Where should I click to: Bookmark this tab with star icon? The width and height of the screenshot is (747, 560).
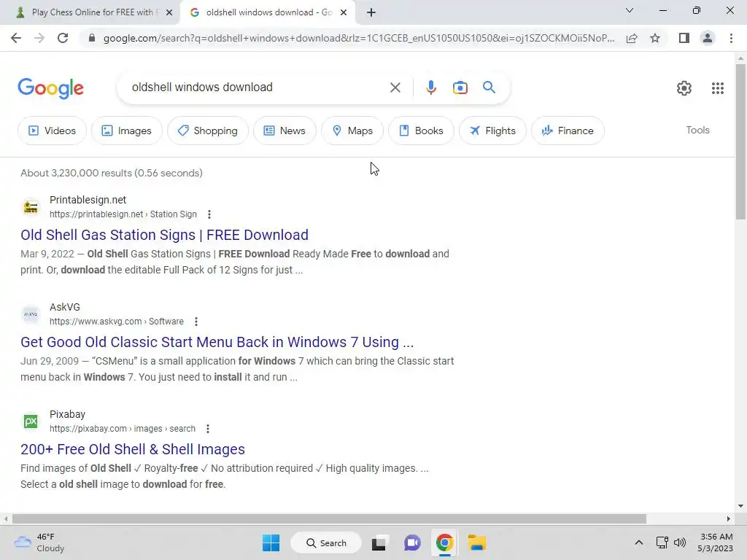(655, 38)
